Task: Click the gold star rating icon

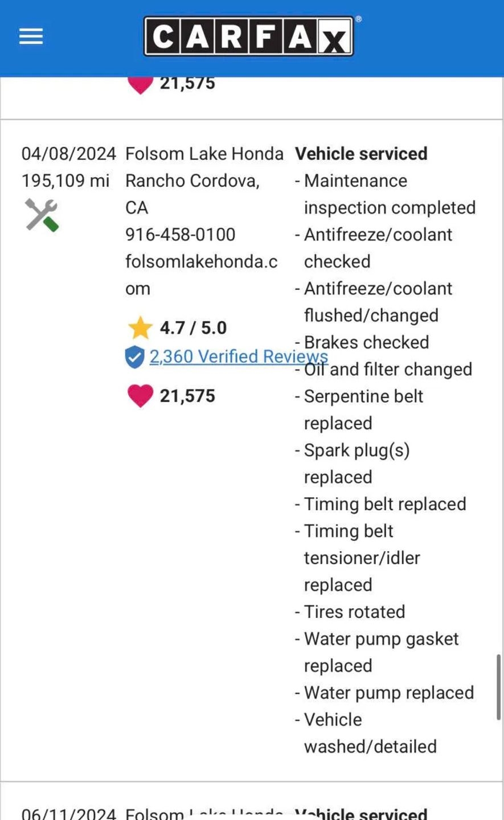Action: tap(140, 328)
